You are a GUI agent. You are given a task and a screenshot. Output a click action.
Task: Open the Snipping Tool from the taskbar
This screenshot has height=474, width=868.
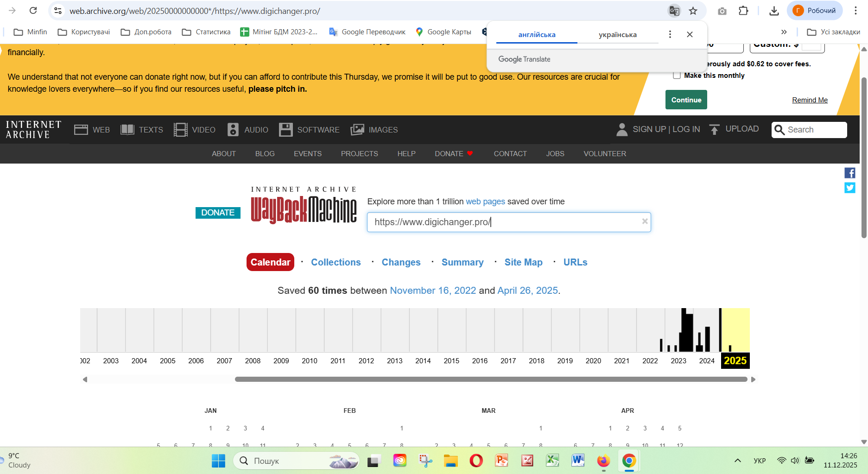tap(425, 461)
